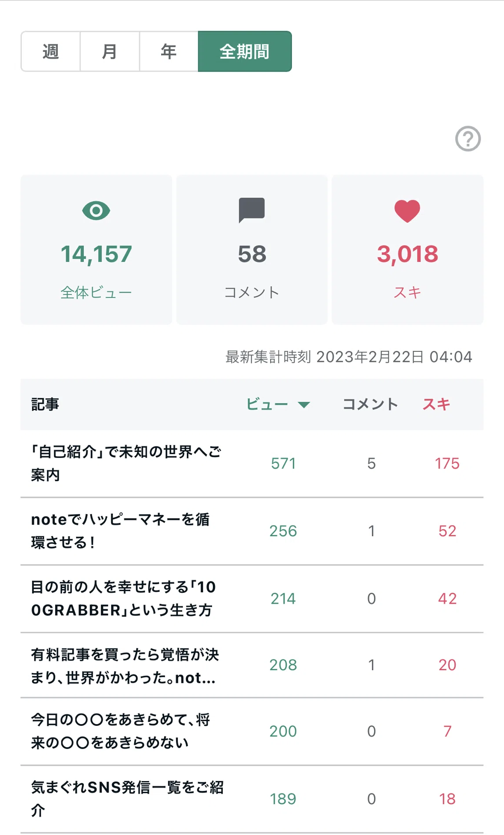Open article noteでハッピーマネーを循環させる！
Image resolution: width=504 pixels, height=835 pixels.
point(120,531)
